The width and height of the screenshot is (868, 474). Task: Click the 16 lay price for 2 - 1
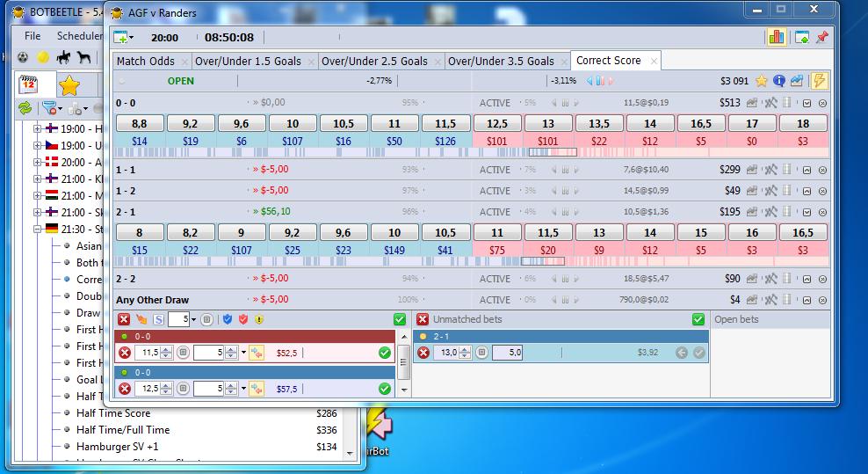coord(752,232)
